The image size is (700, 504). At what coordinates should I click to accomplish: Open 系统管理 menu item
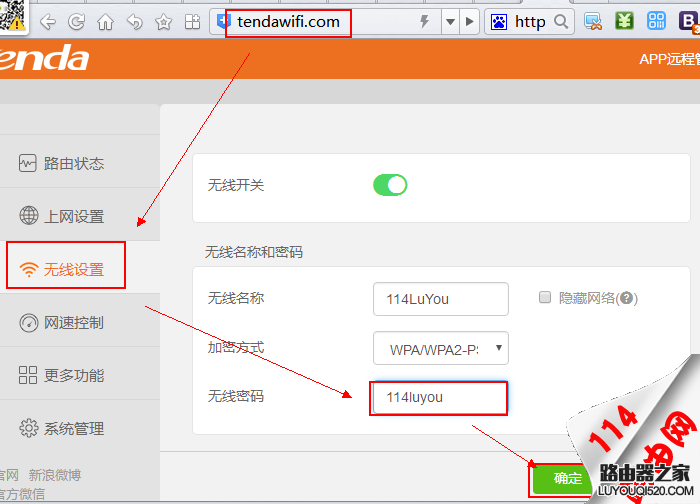click(80, 428)
